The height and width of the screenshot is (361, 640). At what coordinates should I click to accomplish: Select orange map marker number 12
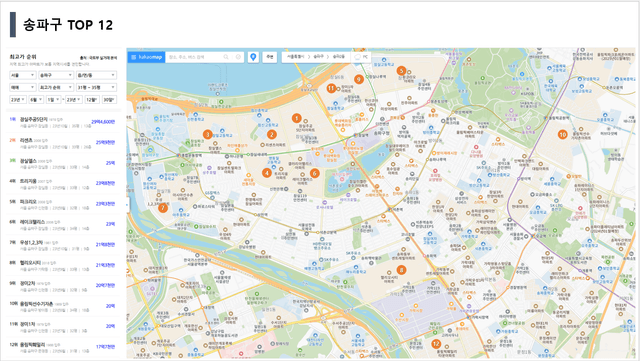(x=436, y=344)
